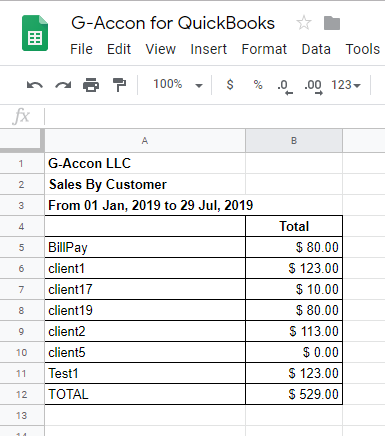Open the File menu
The width and height of the screenshot is (385, 436).
[81, 49]
